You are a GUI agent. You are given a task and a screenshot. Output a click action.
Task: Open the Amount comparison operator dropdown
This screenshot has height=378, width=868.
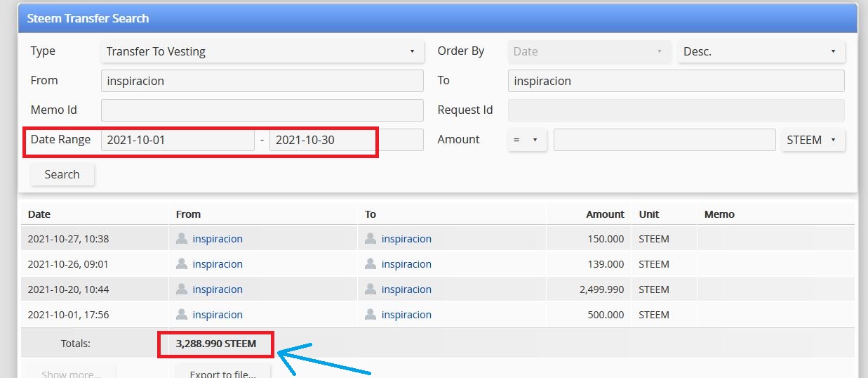(x=527, y=140)
